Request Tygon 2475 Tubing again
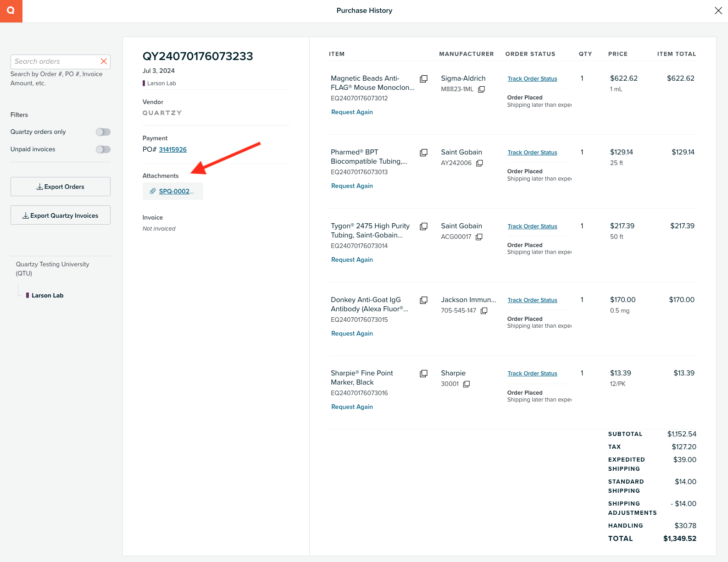Viewport: 728px width, 562px height. pyautogui.click(x=352, y=259)
